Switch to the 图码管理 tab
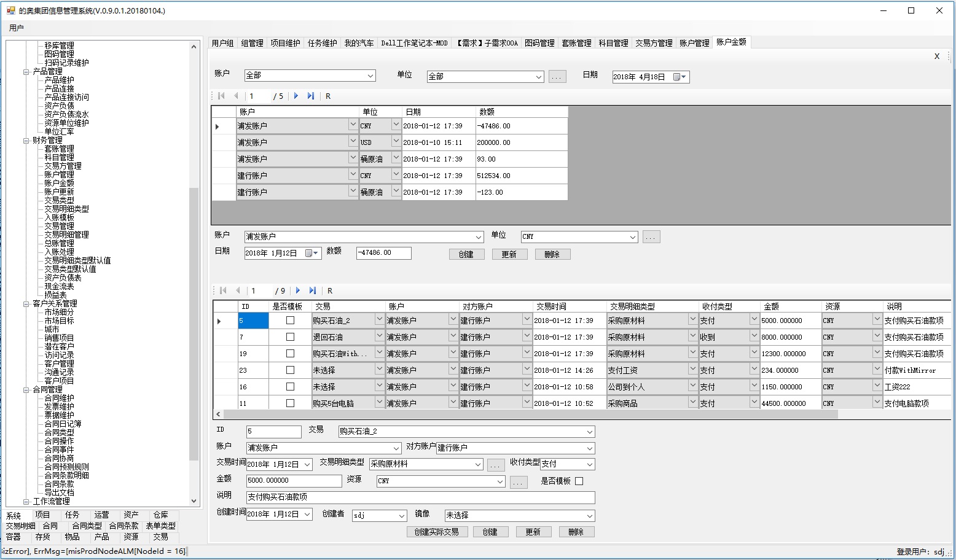 [x=540, y=42]
